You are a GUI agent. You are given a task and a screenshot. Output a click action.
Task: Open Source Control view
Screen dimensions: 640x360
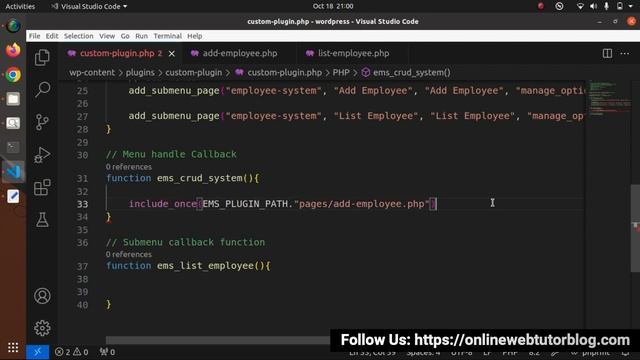point(42,122)
